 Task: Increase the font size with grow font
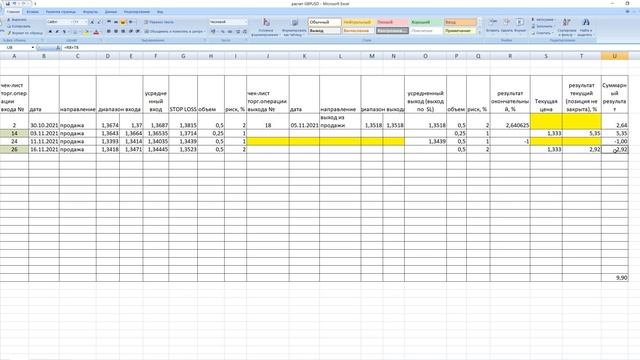point(92,22)
